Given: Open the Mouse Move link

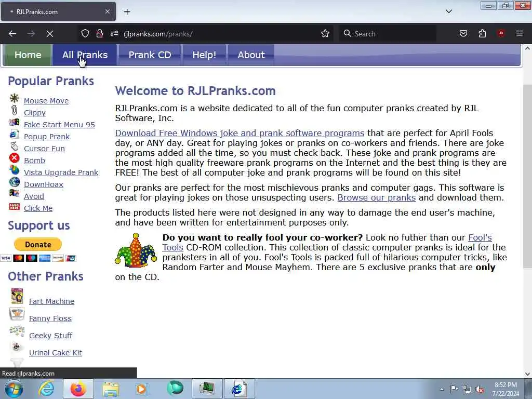Looking at the screenshot, I should pyautogui.click(x=46, y=101).
